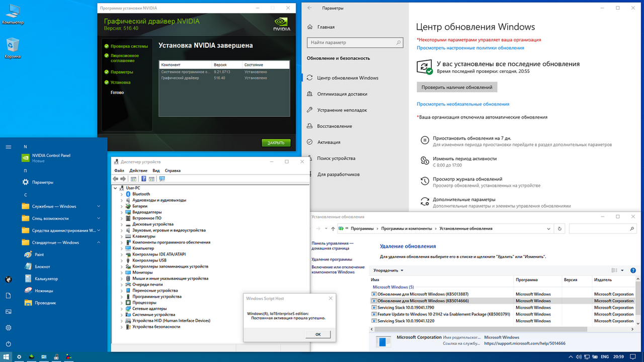Click the power icon in Start sidebar
The width and height of the screenshot is (644, 362).
[9, 344]
